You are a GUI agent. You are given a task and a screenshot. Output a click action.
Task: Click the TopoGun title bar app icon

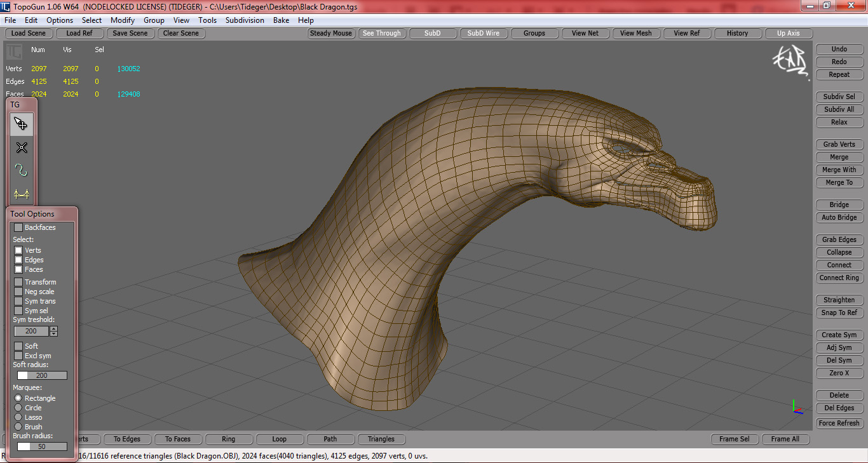[x=6, y=6]
